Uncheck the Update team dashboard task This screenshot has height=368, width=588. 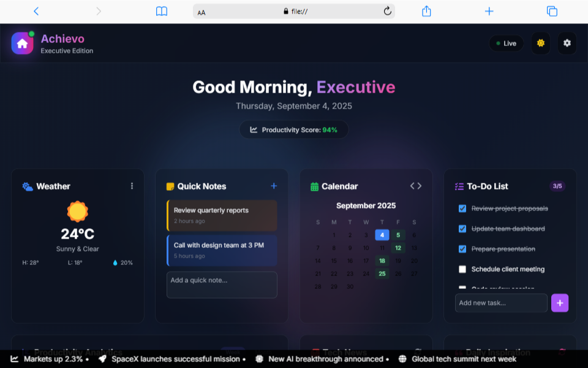(x=462, y=229)
